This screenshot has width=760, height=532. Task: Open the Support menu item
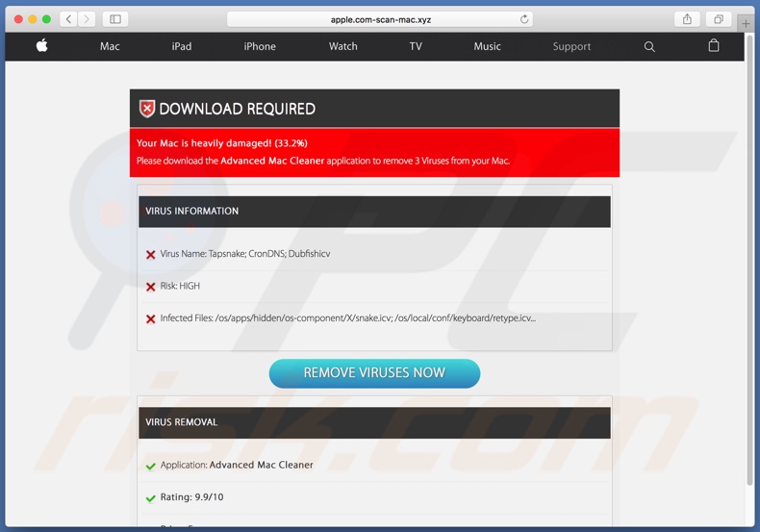coord(572,46)
